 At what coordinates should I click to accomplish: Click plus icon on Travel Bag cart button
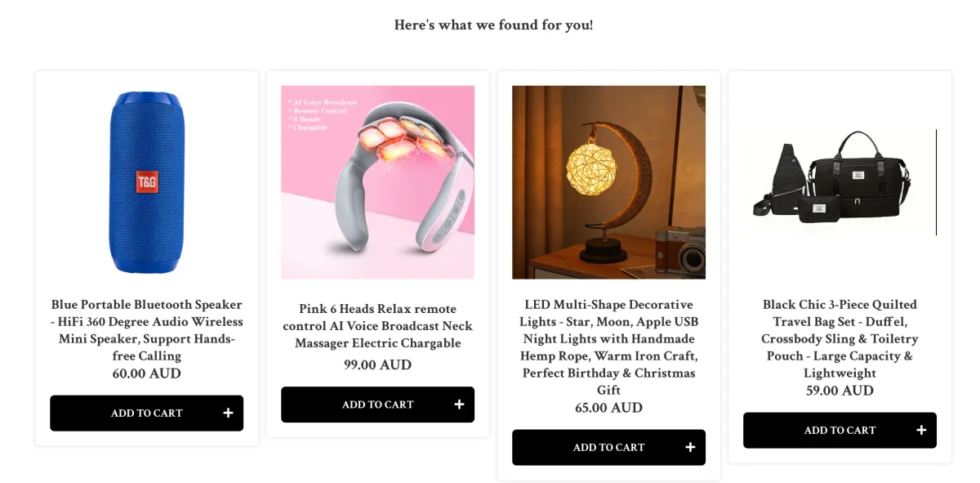(921, 431)
